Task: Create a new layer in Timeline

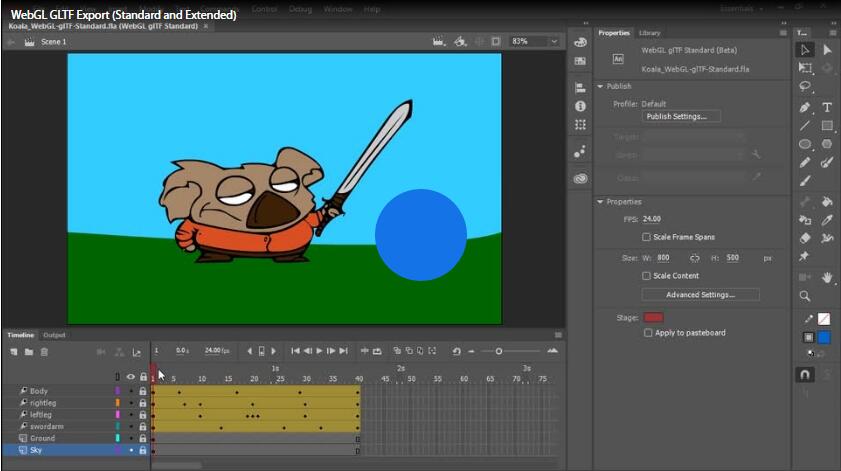Action: click(x=14, y=352)
